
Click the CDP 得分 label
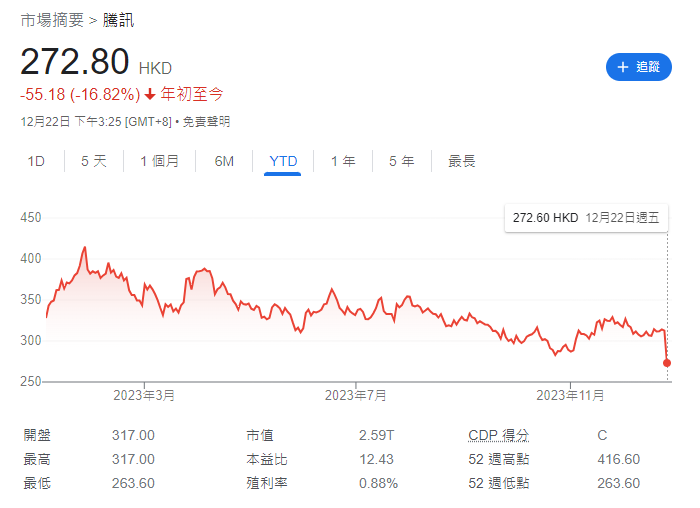pyautogui.click(x=498, y=435)
